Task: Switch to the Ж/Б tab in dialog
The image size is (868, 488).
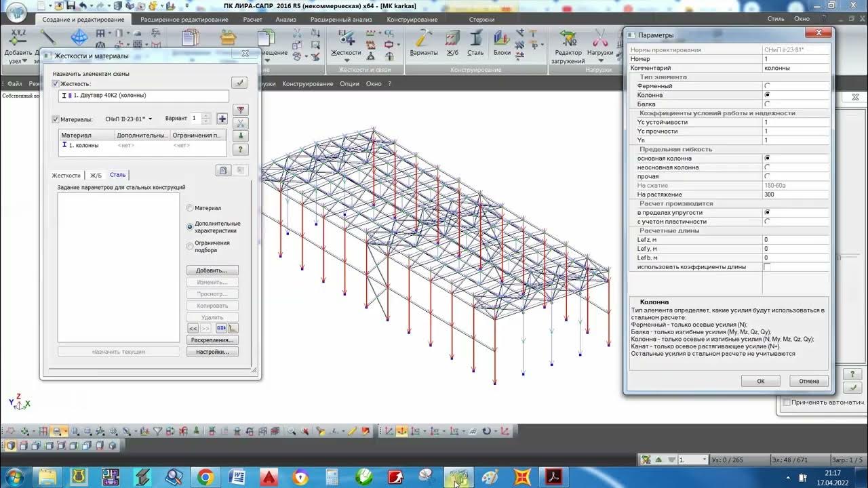Action: pyautogui.click(x=96, y=176)
